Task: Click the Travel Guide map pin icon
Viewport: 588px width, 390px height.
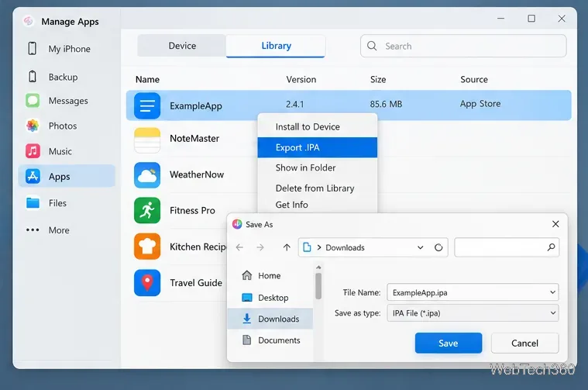Action: 147,283
